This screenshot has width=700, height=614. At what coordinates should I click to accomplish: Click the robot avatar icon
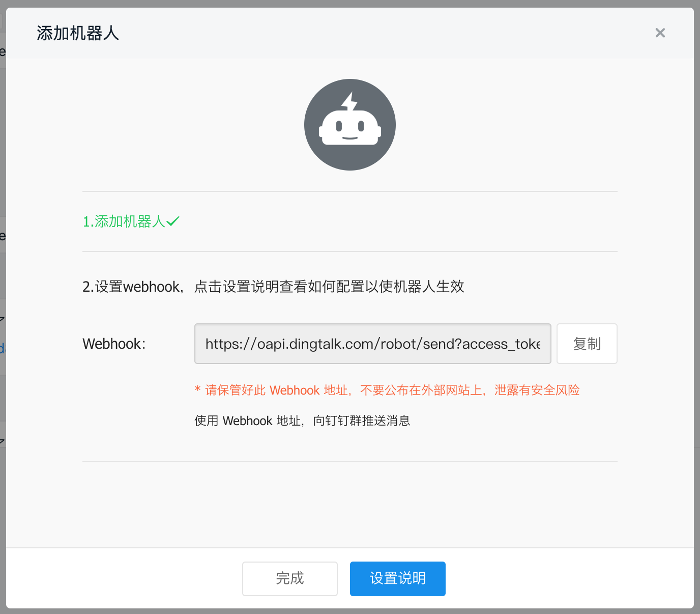pyautogui.click(x=350, y=125)
